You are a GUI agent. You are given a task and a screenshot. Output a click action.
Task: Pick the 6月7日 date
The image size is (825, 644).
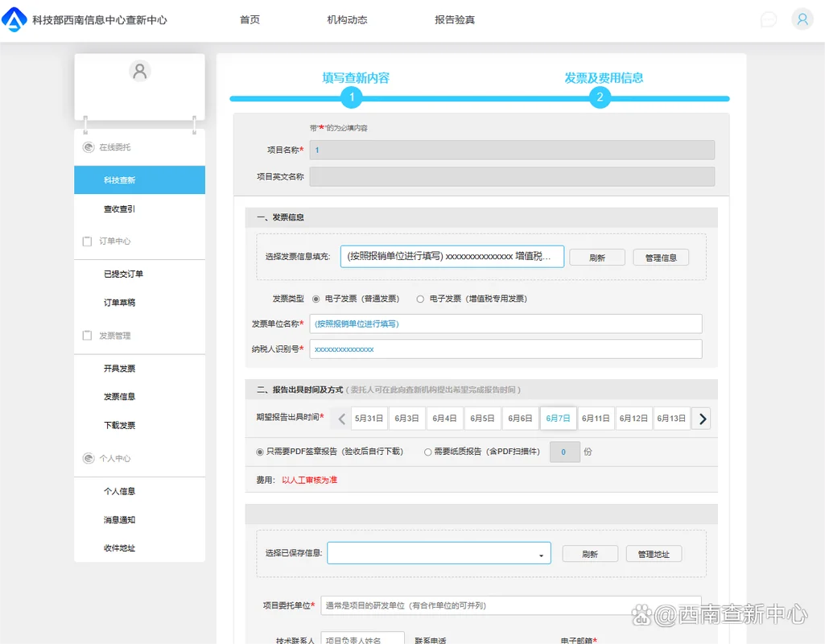point(559,419)
